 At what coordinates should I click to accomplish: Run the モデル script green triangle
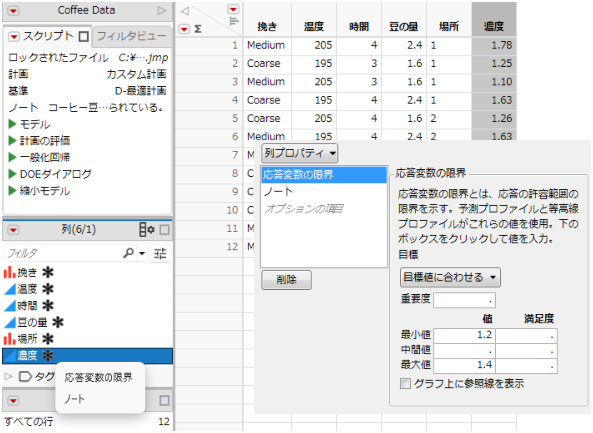12,124
